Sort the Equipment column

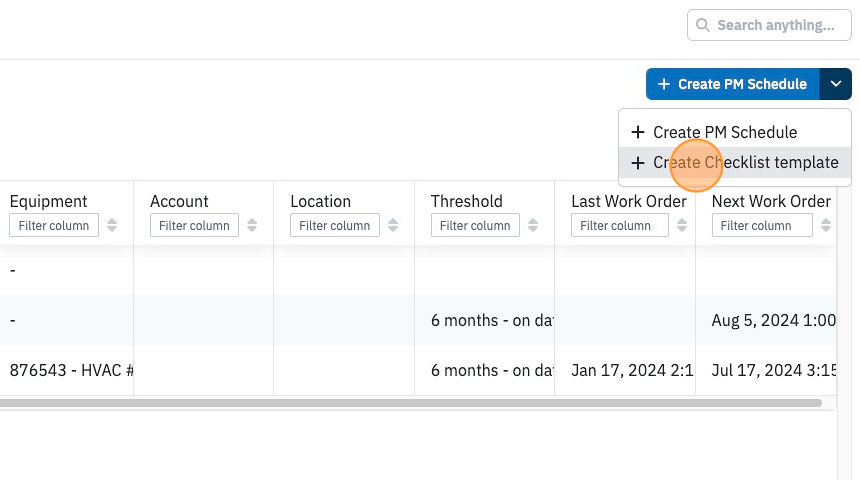[112, 225]
